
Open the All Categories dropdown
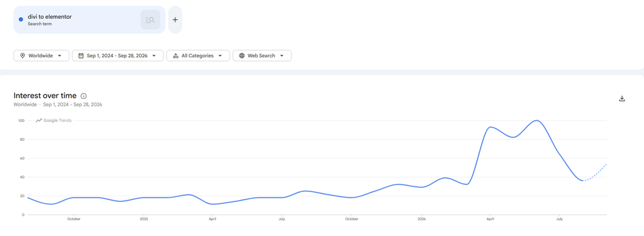tap(198, 55)
